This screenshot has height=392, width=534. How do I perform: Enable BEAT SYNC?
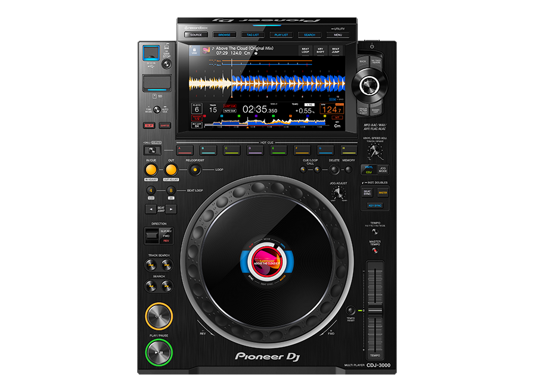367,192
